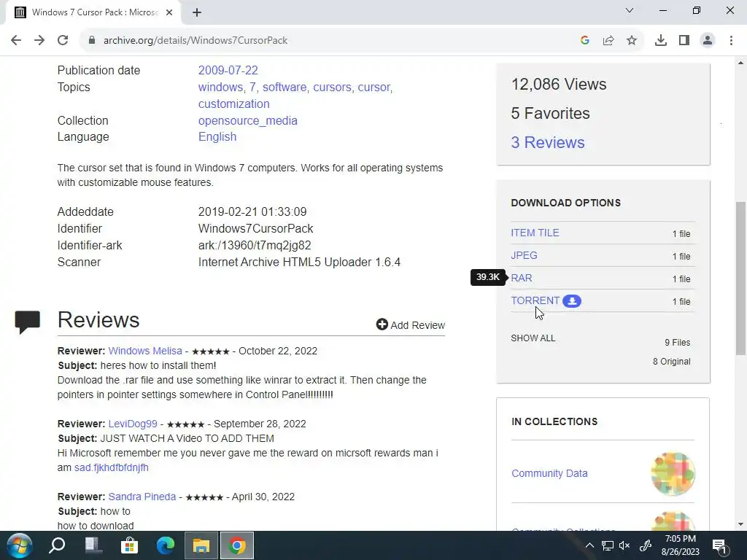Reload the archive.org page
The image size is (747, 560).
(63, 41)
